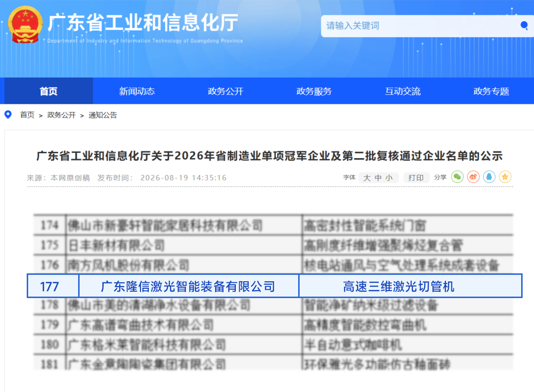The height and width of the screenshot is (392, 534).
Task: Go to 首页 in the breadcrumb
Action: pos(27,115)
